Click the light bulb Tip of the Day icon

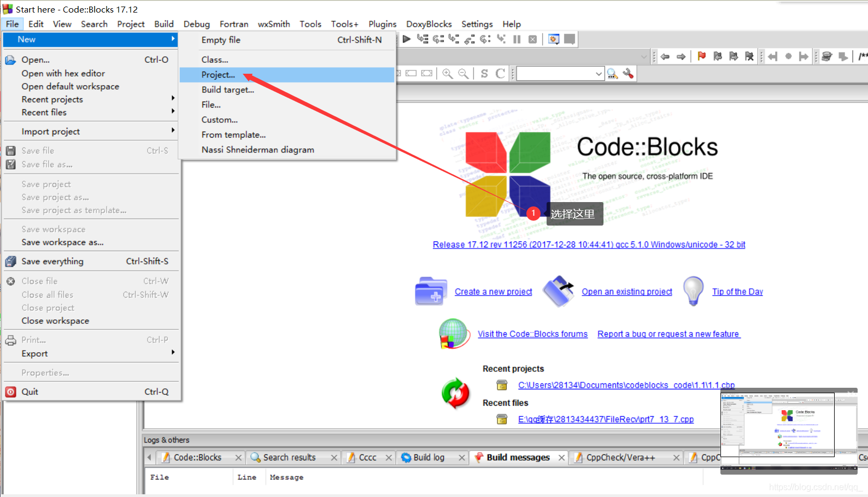[x=693, y=291]
